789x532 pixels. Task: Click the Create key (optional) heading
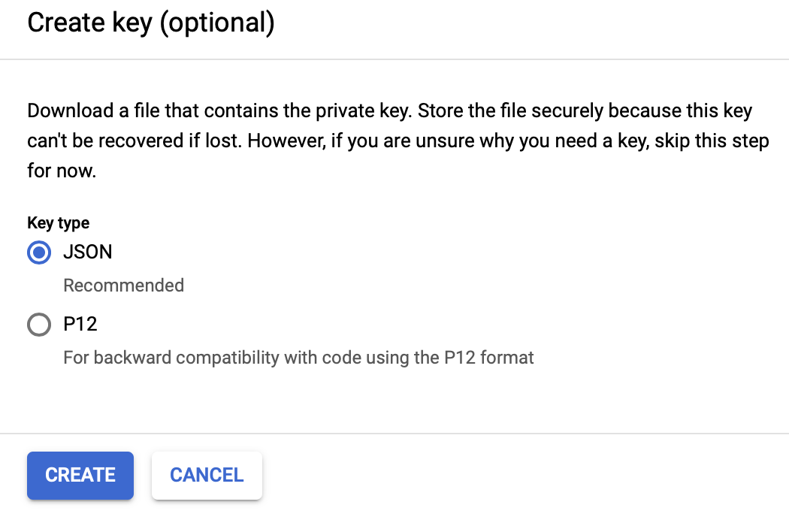click(151, 23)
